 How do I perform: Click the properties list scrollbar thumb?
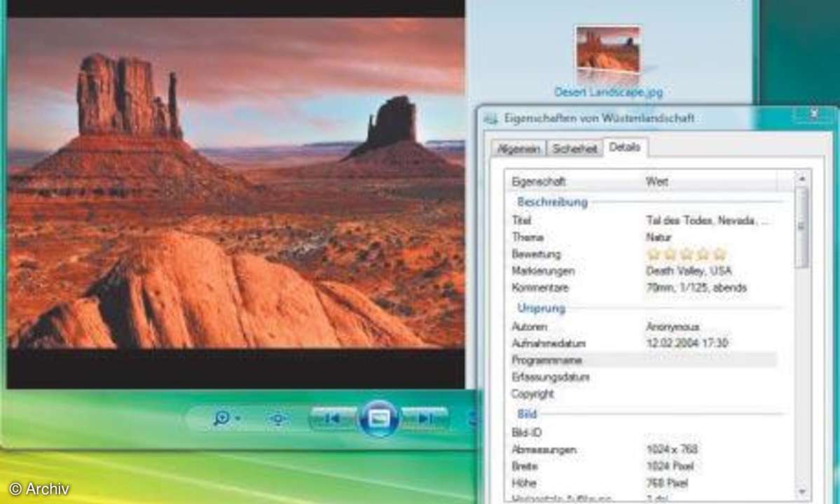coord(801,227)
